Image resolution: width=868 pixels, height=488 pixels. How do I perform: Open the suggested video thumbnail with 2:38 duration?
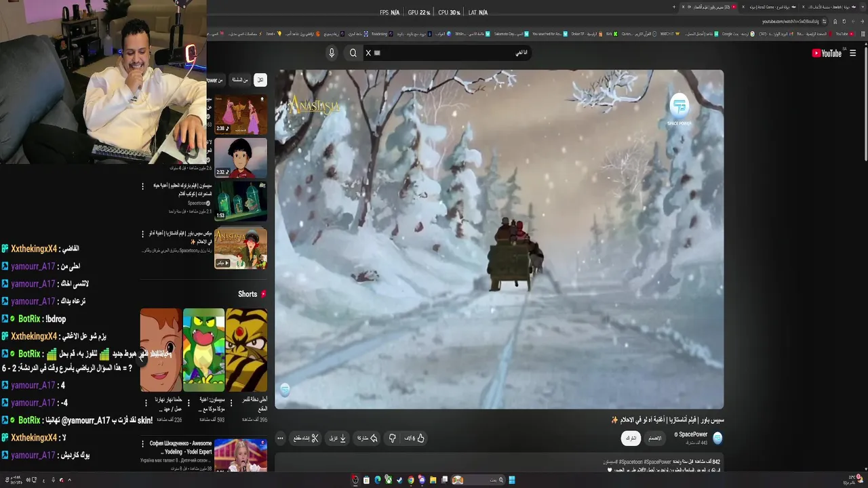point(241,114)
